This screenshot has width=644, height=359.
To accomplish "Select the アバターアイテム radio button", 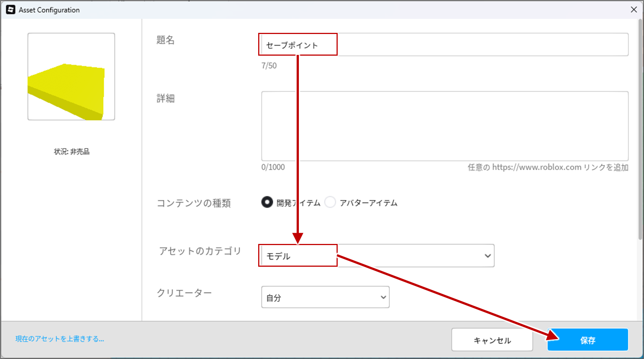I will [x=330, y=202].
